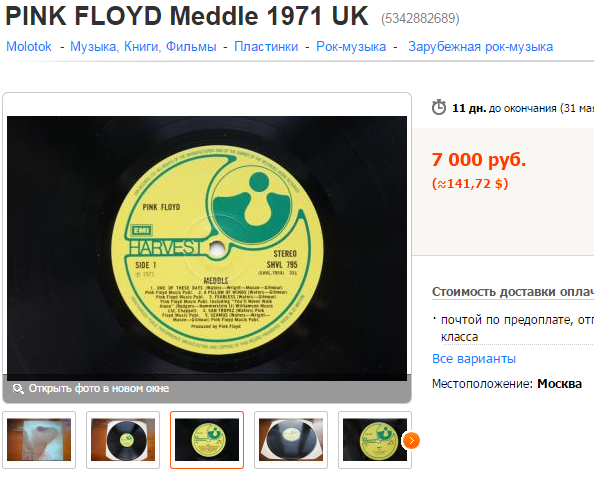Click the 7 000 руб. price
The image size is (594, 479).
[x=479, y=160]
